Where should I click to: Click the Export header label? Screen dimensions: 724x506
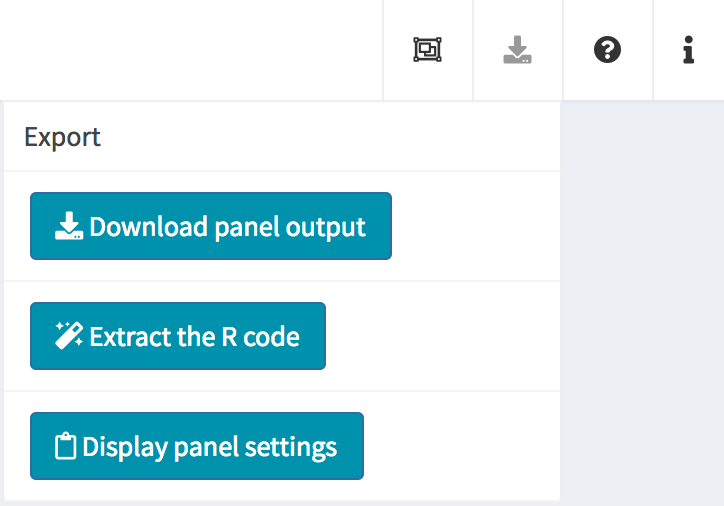(x=62, y=137)
